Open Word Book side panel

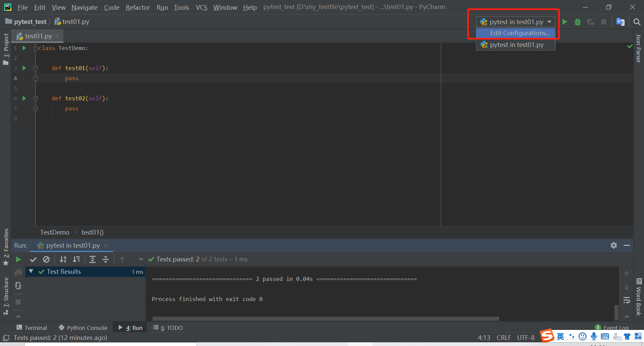coord(639,297)
